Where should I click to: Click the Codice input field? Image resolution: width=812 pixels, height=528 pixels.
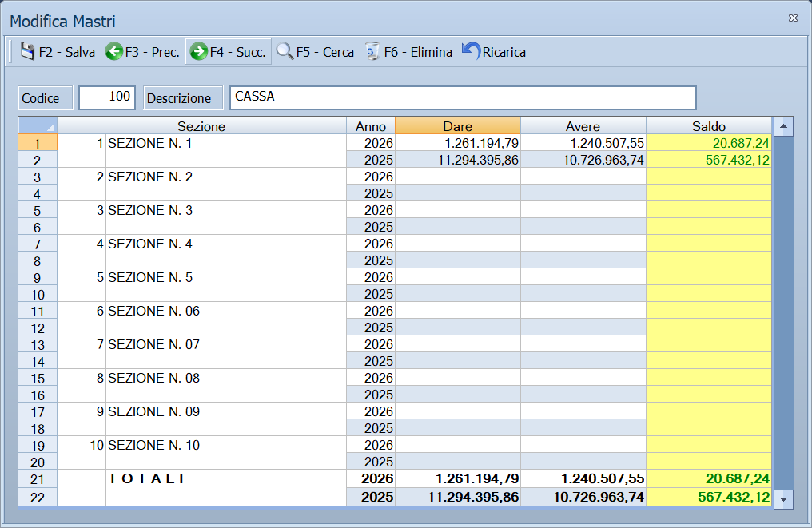107,97
